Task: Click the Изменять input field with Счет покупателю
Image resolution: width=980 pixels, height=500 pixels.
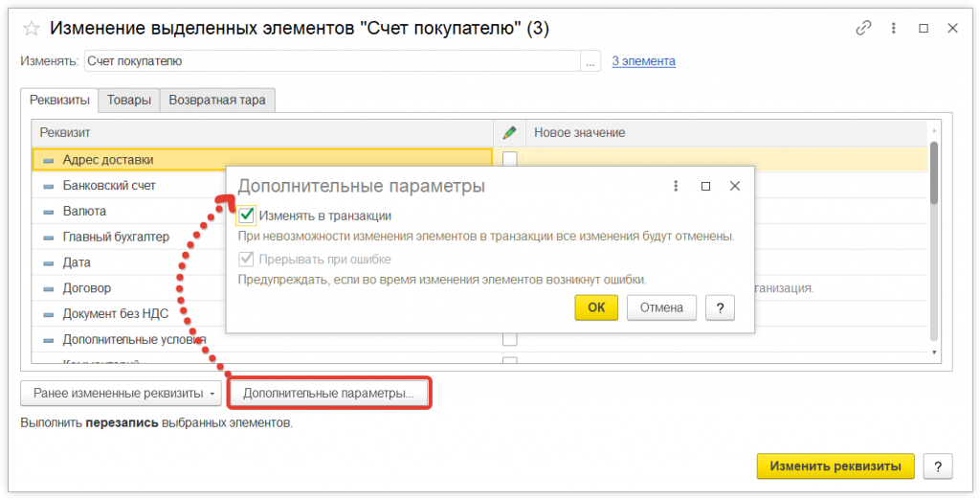Action: click(x=331, y=61)
